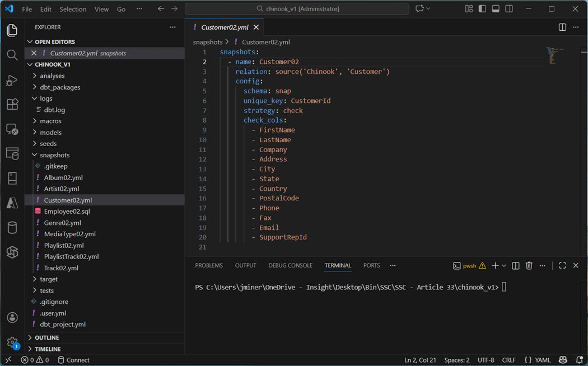Image resolution: width=588 pixels, height=366 pixels.
Task: Expand the models folder
Action: 50,133
